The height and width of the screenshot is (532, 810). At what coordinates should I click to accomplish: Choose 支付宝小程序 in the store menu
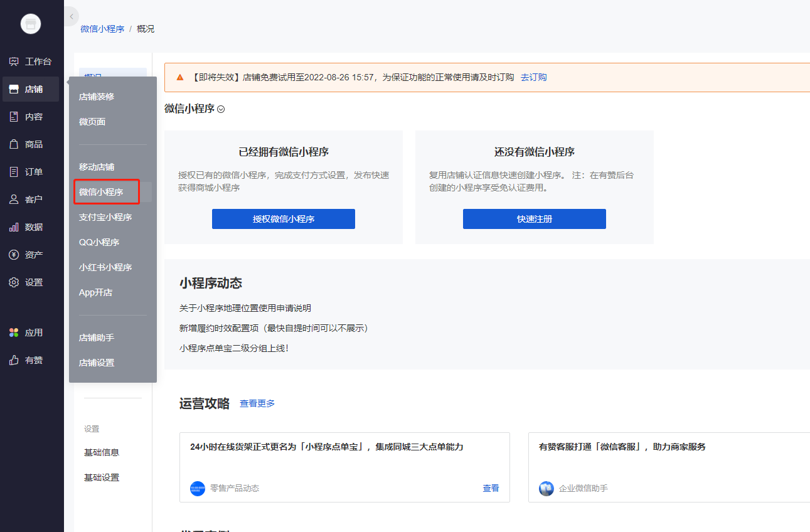(x=105, y=217)
